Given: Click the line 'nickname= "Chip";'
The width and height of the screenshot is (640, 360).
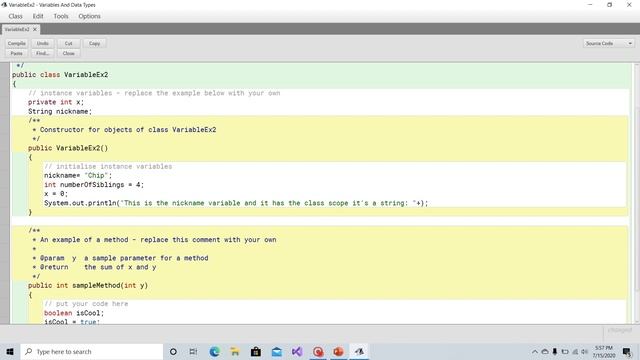Looking at the screenshot, I should point(78,176).
